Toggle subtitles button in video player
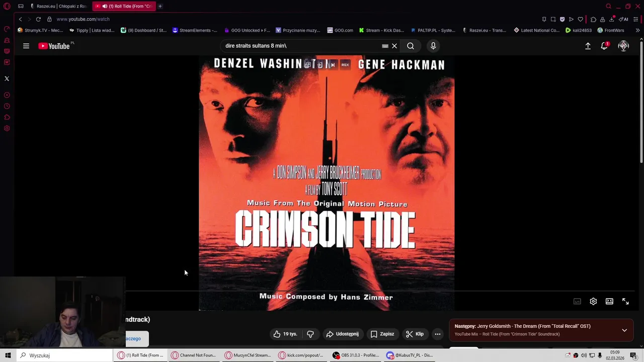Image resolution: width=644 pixels, height=362 pixels. coord(577,301)
